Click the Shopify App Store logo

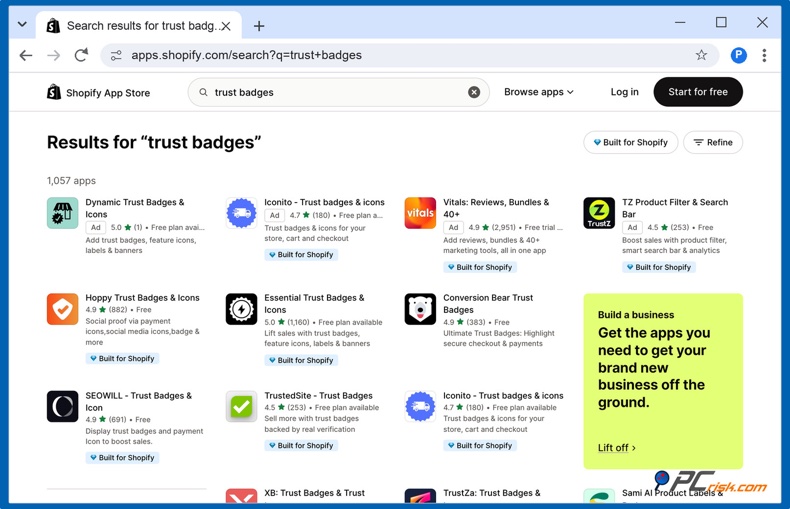[x=98, y=92]
